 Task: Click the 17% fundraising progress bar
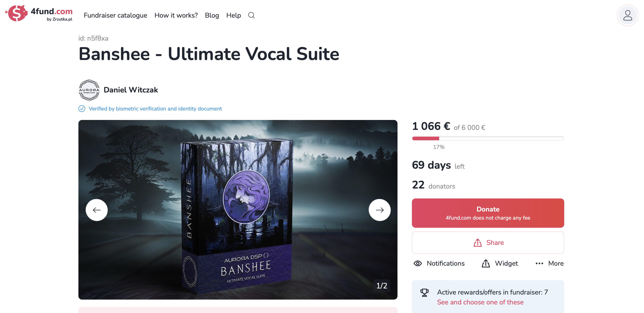point(488,138)
